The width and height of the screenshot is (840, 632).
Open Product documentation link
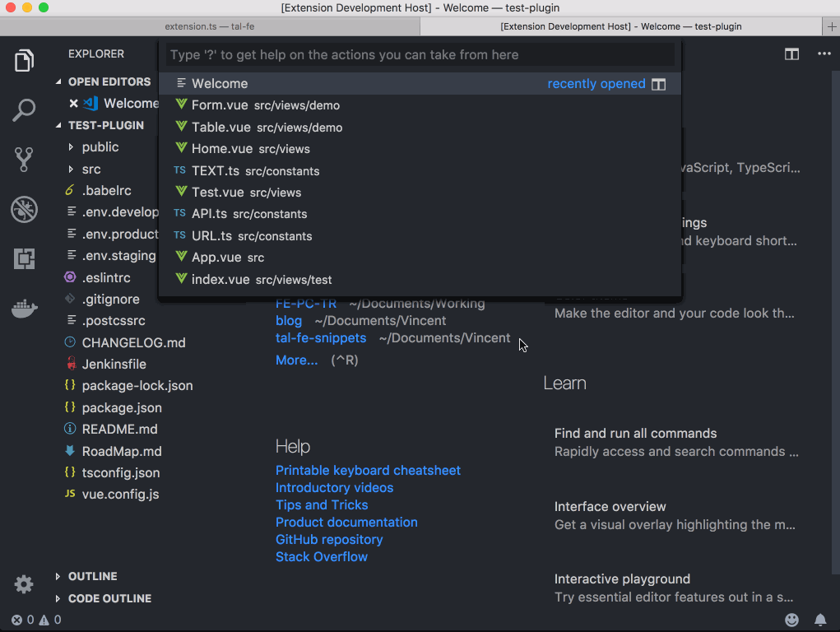(x=346, y=522)
